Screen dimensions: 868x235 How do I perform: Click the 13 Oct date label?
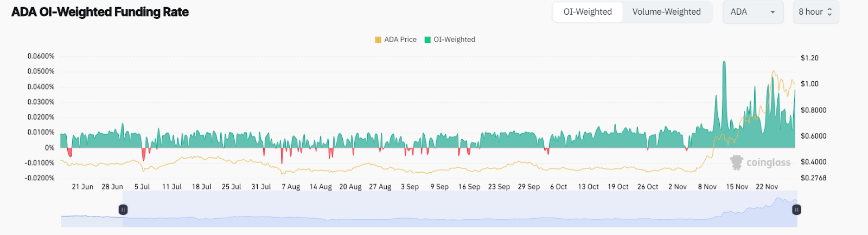(588, 187)
